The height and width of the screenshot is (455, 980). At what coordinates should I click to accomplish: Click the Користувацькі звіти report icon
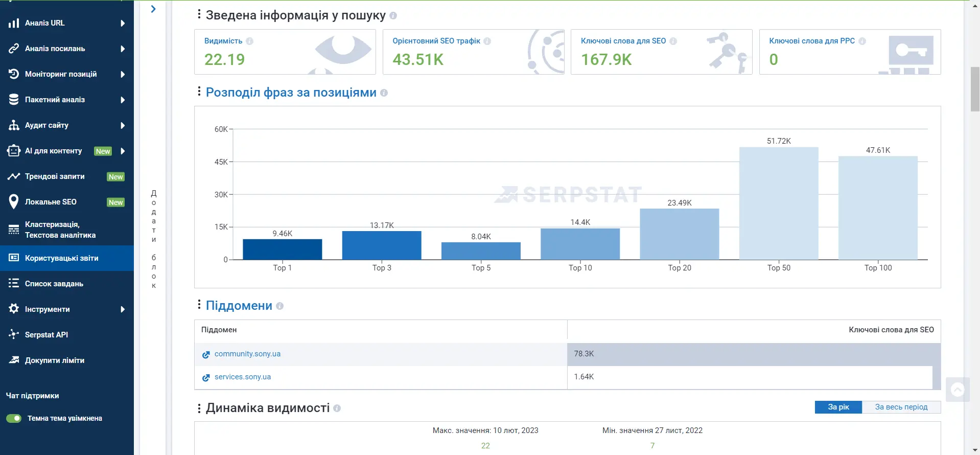pos(14,258)
